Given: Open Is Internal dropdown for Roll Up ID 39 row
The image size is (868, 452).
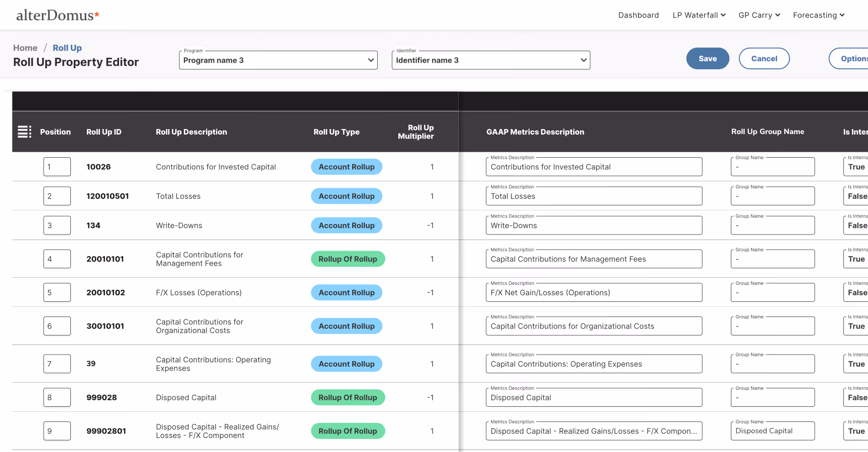Looking at the screenshot, I should [x=855, y=364].
